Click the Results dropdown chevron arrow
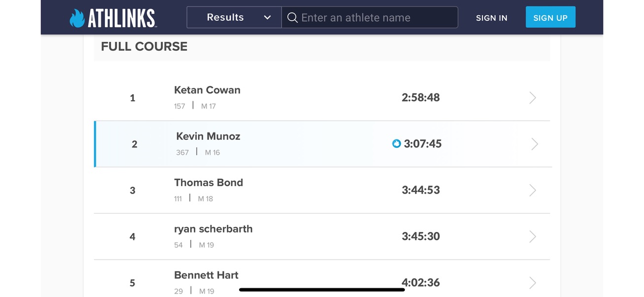 [267, 18]
